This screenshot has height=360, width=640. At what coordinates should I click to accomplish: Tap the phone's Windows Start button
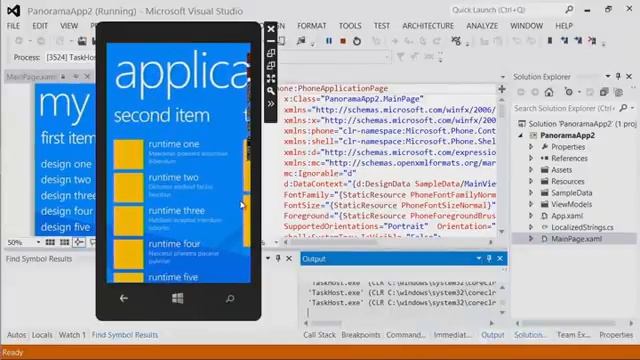[x=178, y=299]
